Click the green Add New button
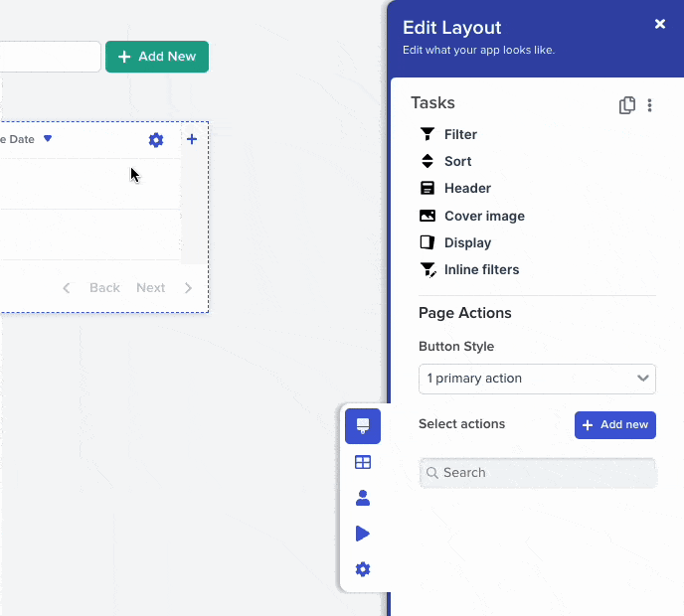Image resolution: width=684 pixels, height=616 pixels. 157,57
